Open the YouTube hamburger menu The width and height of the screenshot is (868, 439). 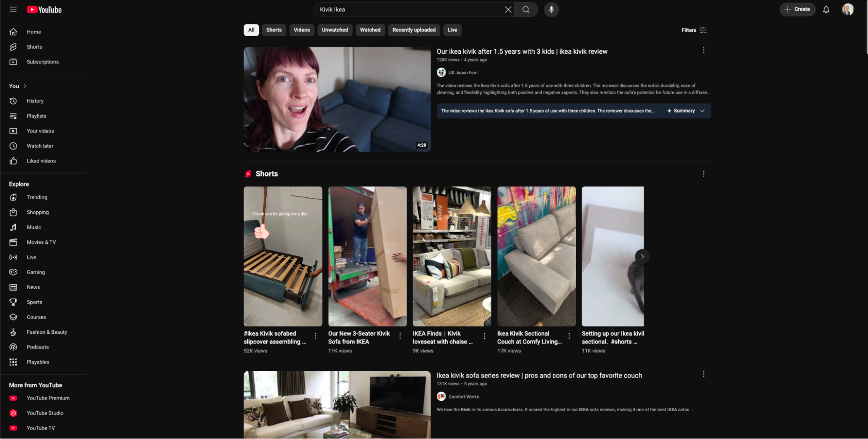[13, 9]
